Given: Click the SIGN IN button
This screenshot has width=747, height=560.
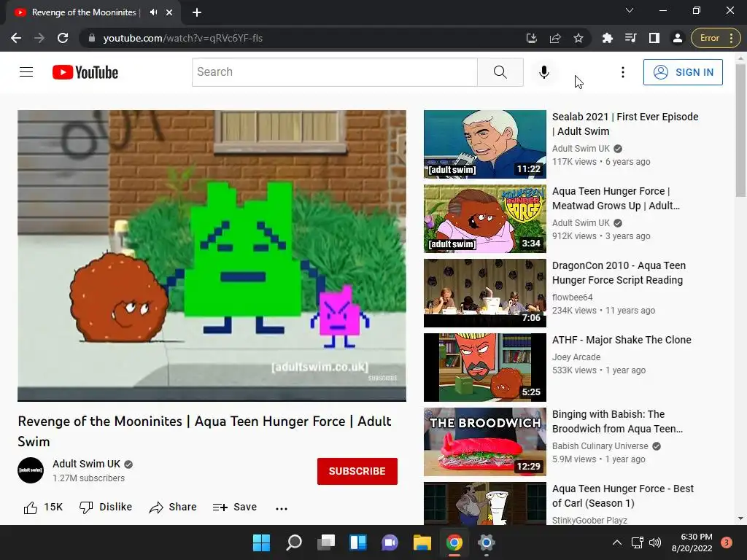Looking at the screenshot, I should (683, 72).
